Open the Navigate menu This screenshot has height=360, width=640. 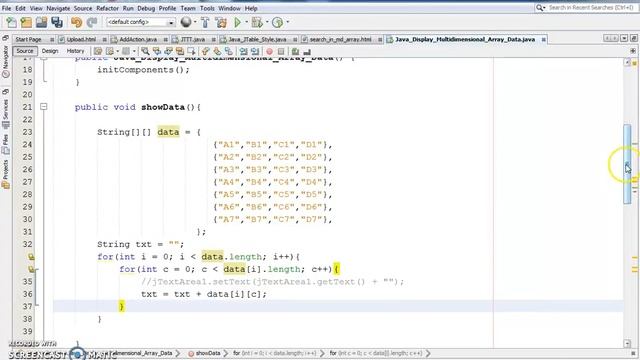[58, 8]
